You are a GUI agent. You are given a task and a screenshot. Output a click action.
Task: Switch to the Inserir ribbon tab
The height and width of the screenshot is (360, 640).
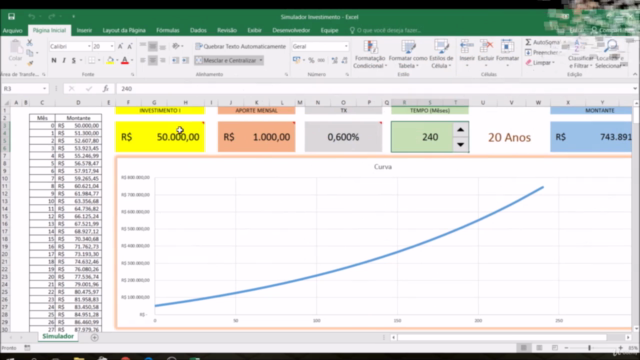coord(84,30)
